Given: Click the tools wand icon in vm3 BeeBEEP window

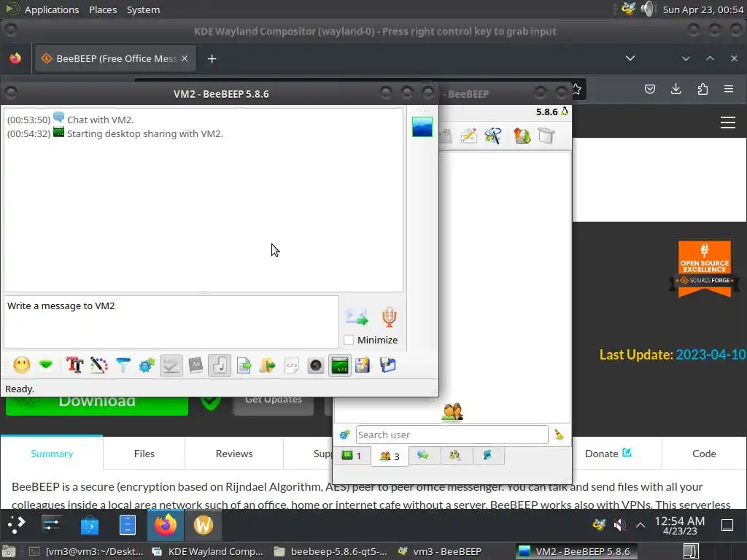Looking at the screenshot, I should (493, 136).
